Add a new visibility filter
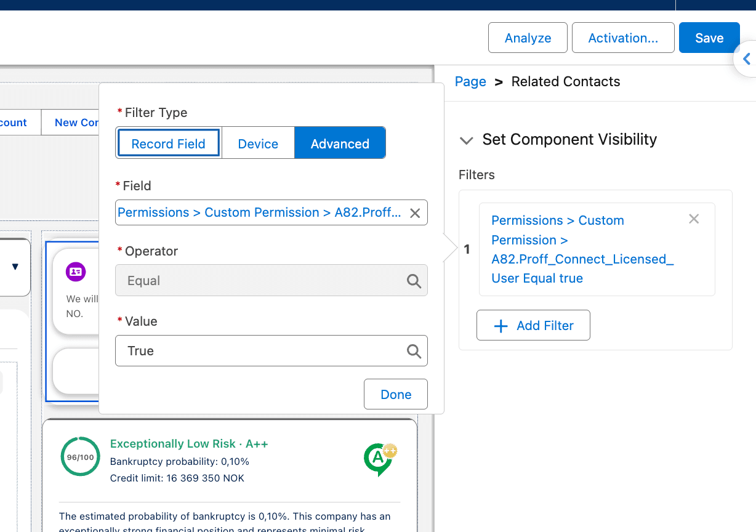756x532 pixels. (x=533, y=326)
